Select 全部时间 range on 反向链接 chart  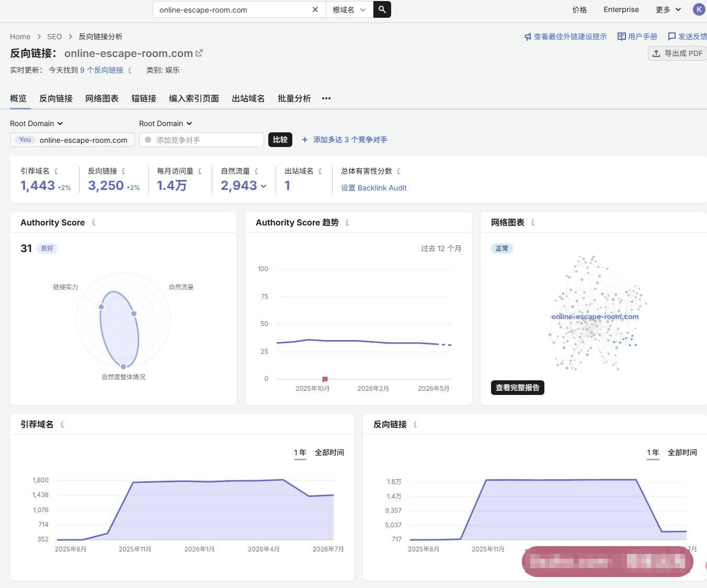coord(682,453)
